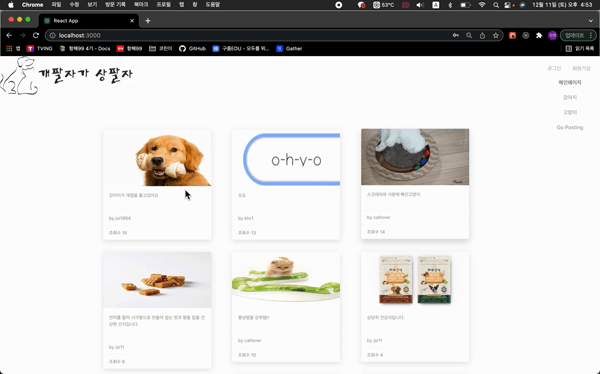
Task: Select 메인페이지 in the side navigation
Action: [570, 82]
